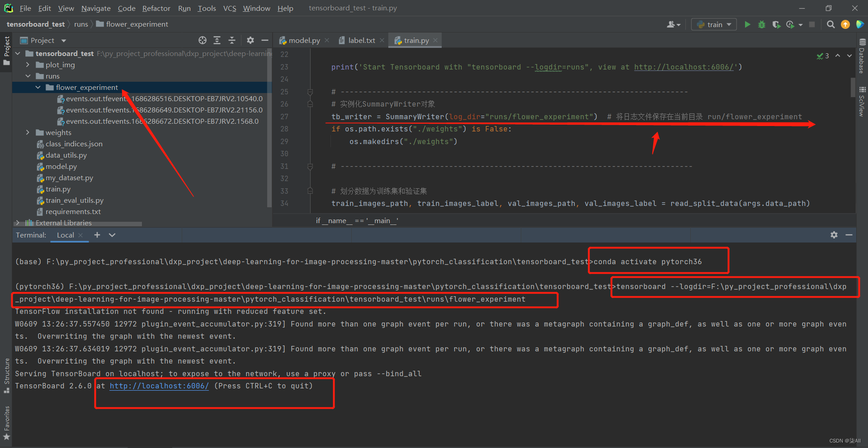Click the editor vertical scrollbar

click(x=853, y=87)
